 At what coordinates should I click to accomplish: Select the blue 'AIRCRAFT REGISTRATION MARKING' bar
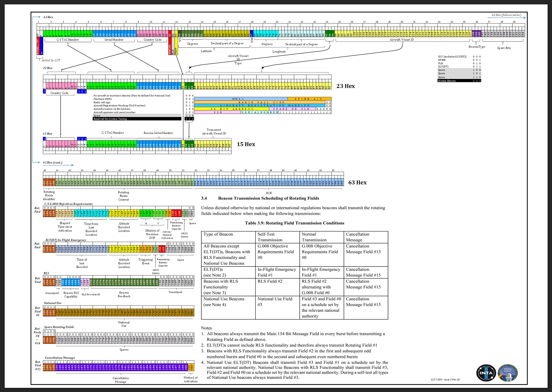pos(260,106)
